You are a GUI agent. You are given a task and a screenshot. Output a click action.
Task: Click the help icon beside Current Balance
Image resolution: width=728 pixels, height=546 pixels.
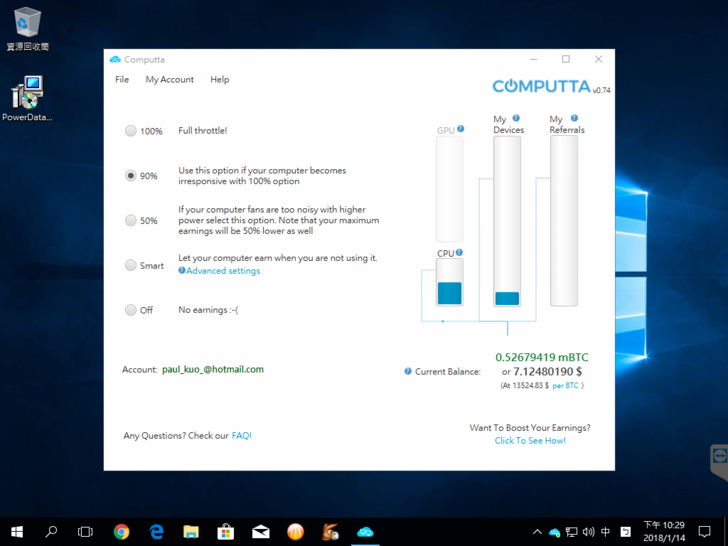(x=408, y=371)
